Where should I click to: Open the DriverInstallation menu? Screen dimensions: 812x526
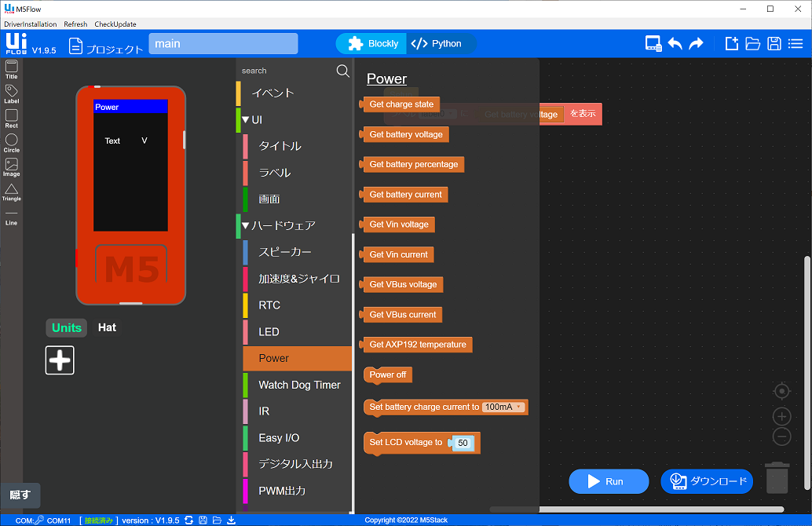click(31, 24)
